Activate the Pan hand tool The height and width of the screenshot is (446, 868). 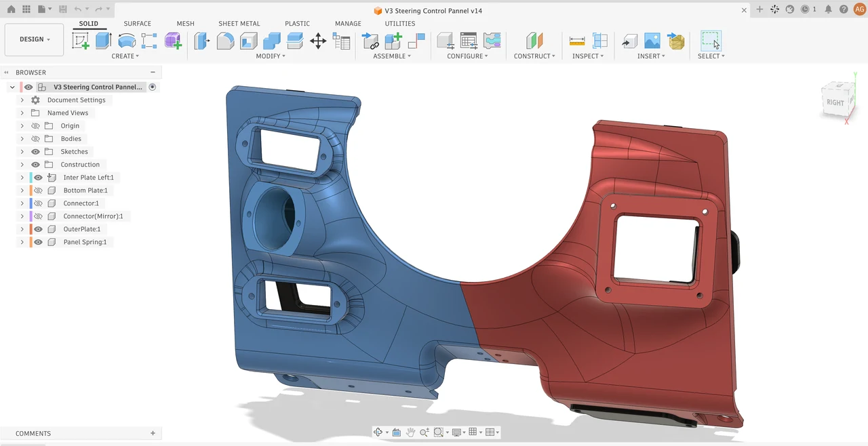410,432
